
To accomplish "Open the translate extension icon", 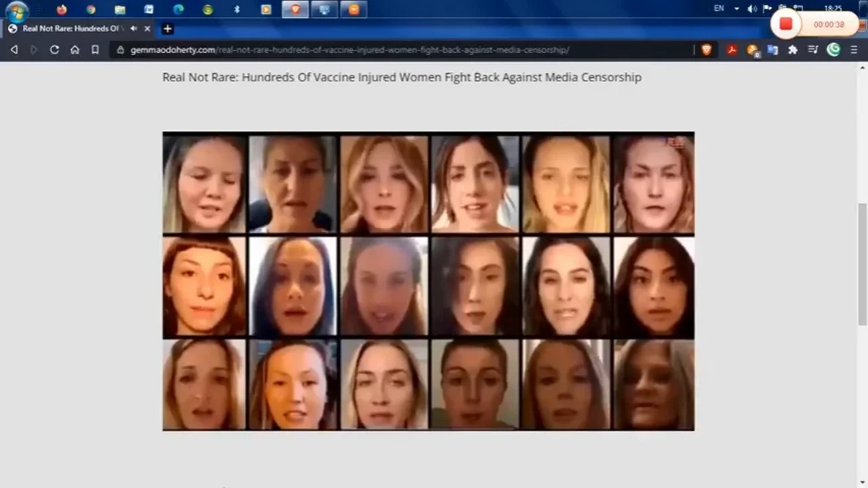I will click(x=772, y=49).
